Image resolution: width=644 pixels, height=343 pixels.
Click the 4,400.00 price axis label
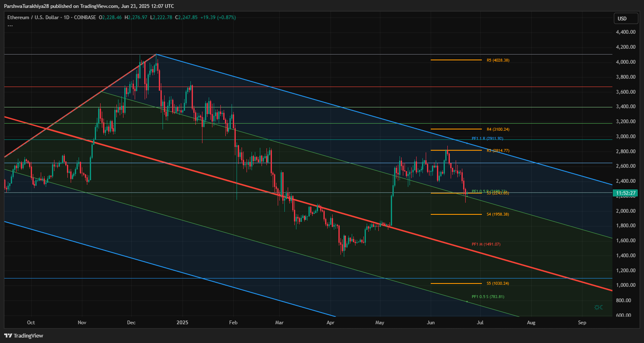pos(626,32)
